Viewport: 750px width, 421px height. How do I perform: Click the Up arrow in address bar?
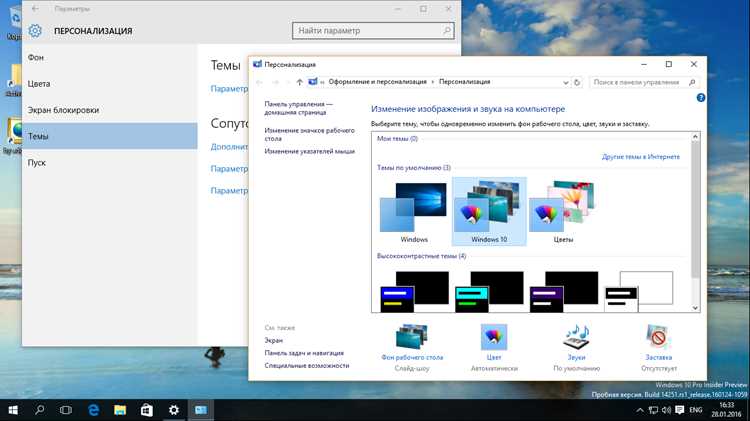tap(299, 82)
